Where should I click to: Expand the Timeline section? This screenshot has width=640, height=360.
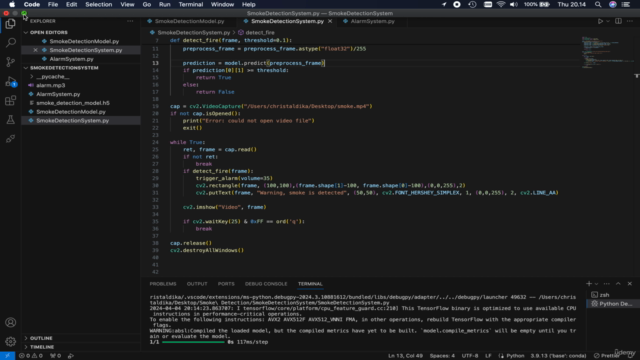[42, 347]
